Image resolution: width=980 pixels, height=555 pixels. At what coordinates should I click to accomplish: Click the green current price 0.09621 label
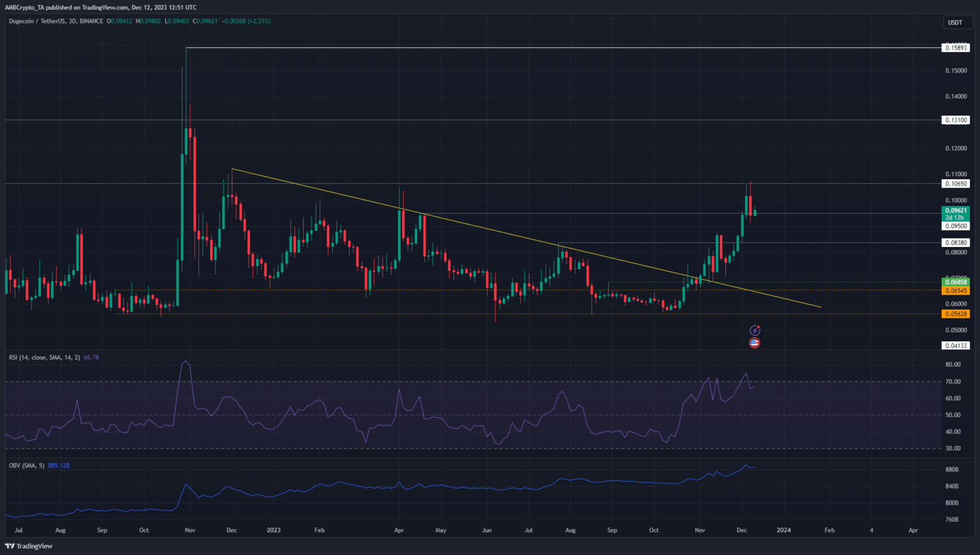[x=956, y=211]
